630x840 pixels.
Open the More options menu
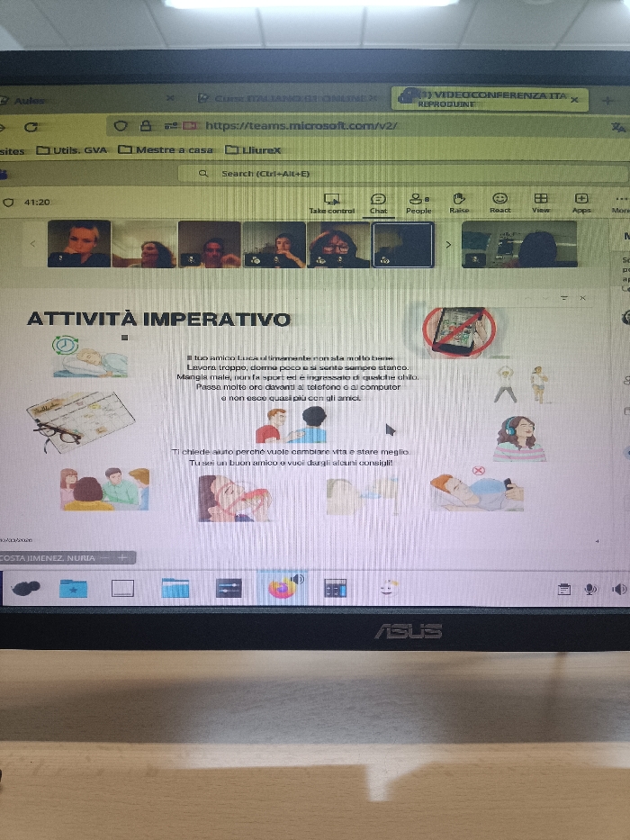[621, 204]
